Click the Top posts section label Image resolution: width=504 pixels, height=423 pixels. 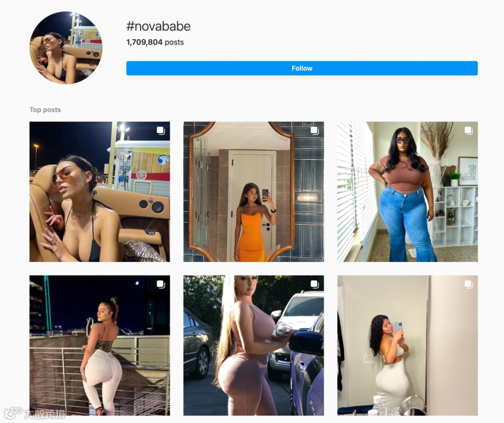(x=45, y=110)
